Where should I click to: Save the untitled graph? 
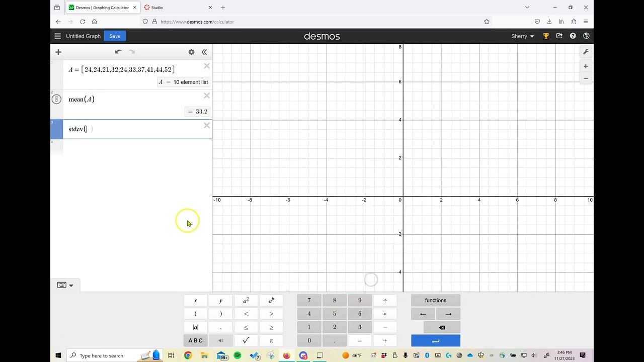[115, 36]
